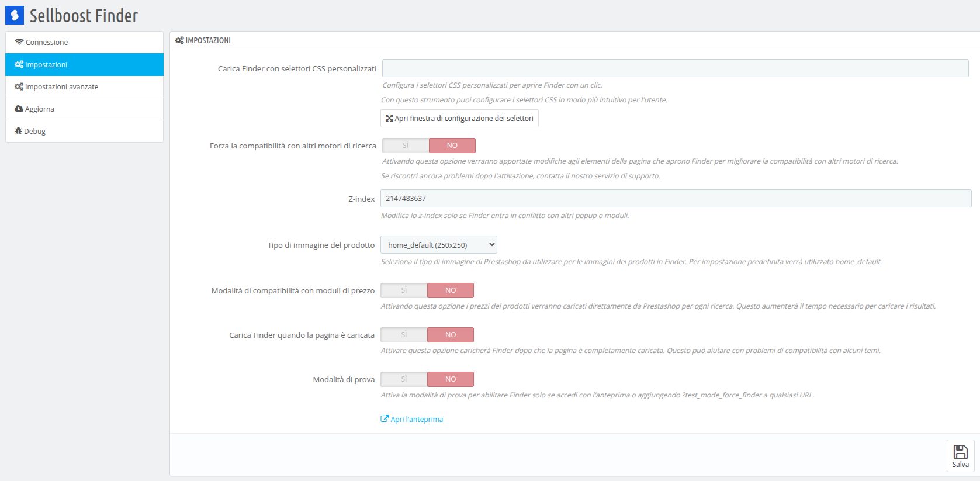This screenshot has height=481, width=980.
Task: Click the bug icon beside Debug
Action: (x=19, y=131)
